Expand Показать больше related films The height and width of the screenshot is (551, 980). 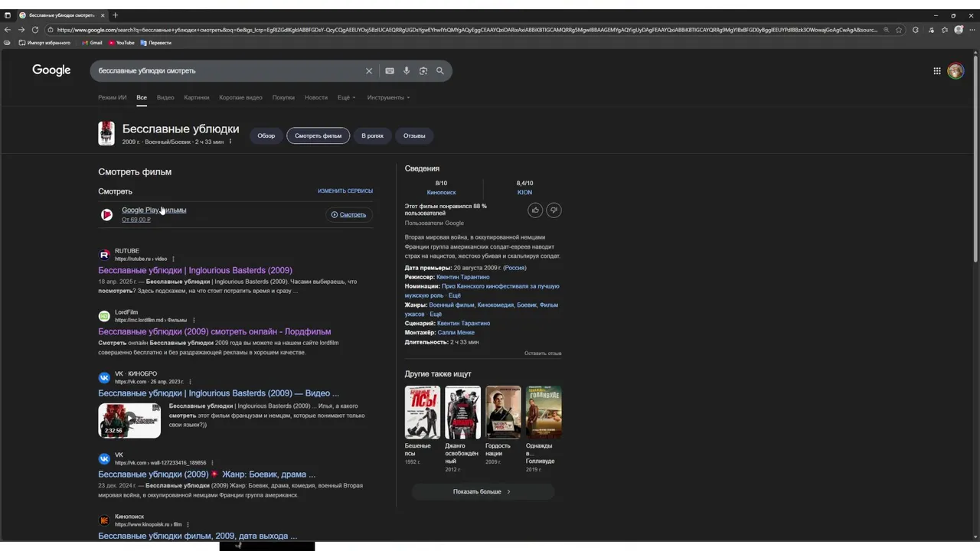(x=482, y=491)
